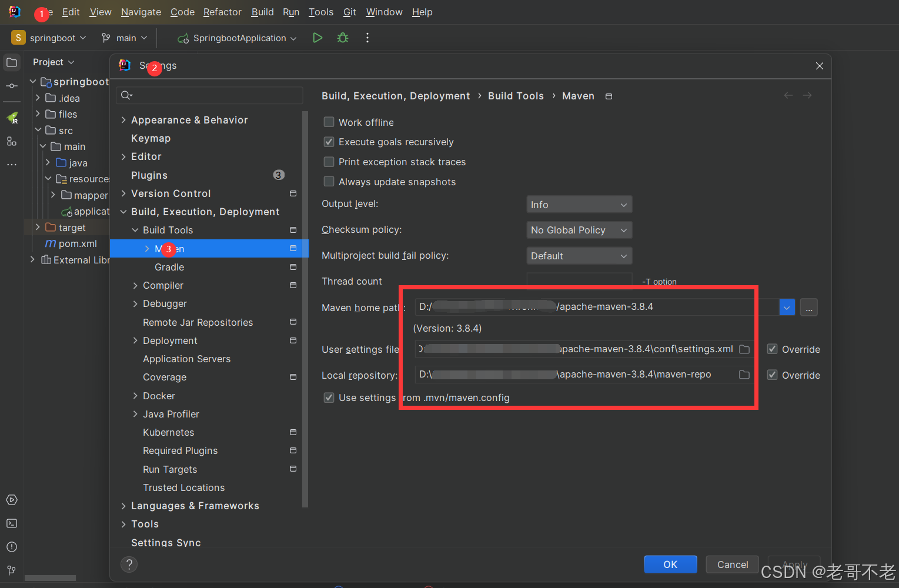This screenshot has height=588, width=899.
Task: Enable Work offline checkbox
Action: pyautogui.click(x=329, y=122)
